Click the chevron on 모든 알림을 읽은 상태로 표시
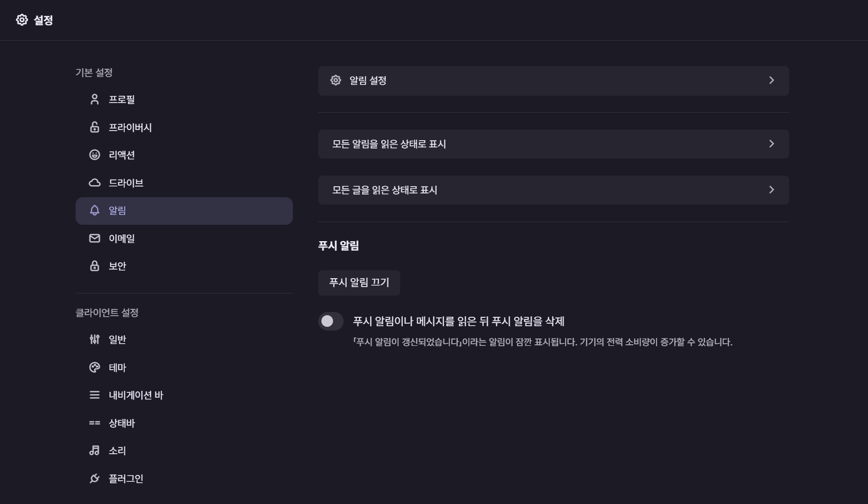Screen dimensions: 868x504 pos(771,144)
